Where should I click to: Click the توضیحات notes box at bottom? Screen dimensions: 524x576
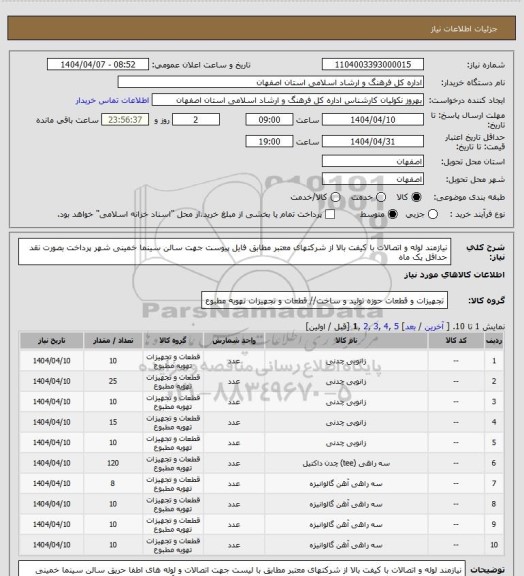pyautogui.click(x=242, y=569)
